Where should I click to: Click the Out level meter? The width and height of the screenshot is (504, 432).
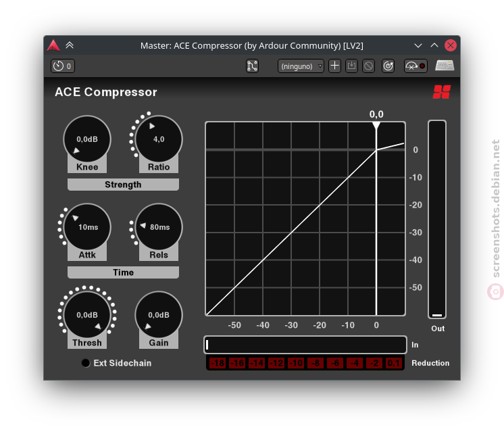[437, 219]
